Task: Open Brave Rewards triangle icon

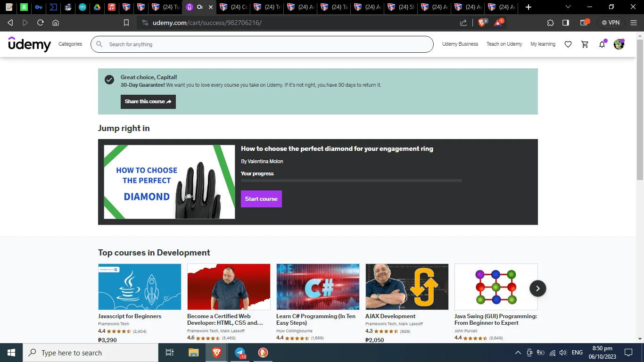Action: tap(499, 22)
